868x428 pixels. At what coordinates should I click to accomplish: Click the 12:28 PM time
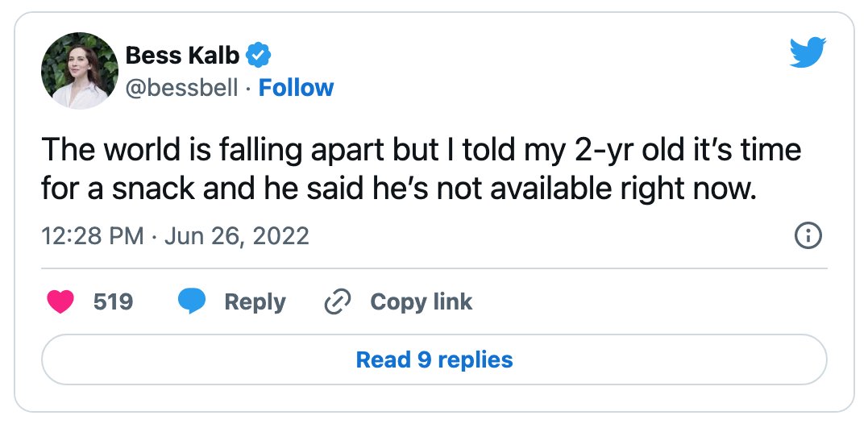click(93, 236)
